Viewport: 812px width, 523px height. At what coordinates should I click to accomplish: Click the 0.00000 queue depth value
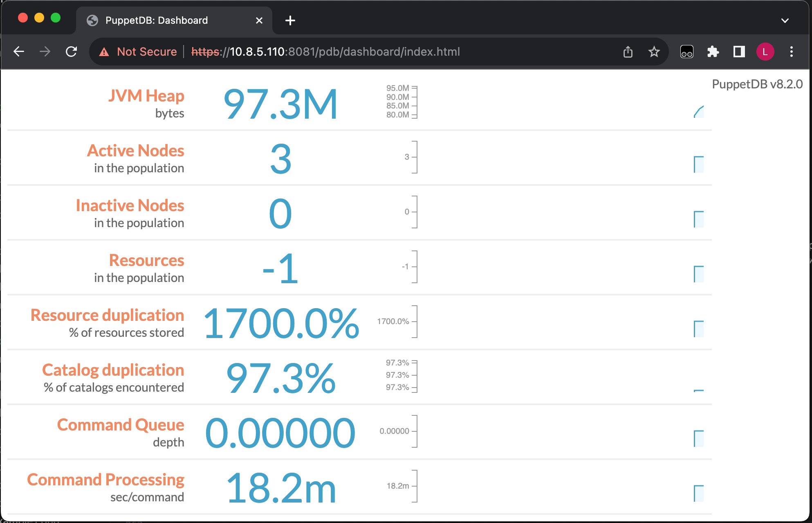[x=280, y=433]
